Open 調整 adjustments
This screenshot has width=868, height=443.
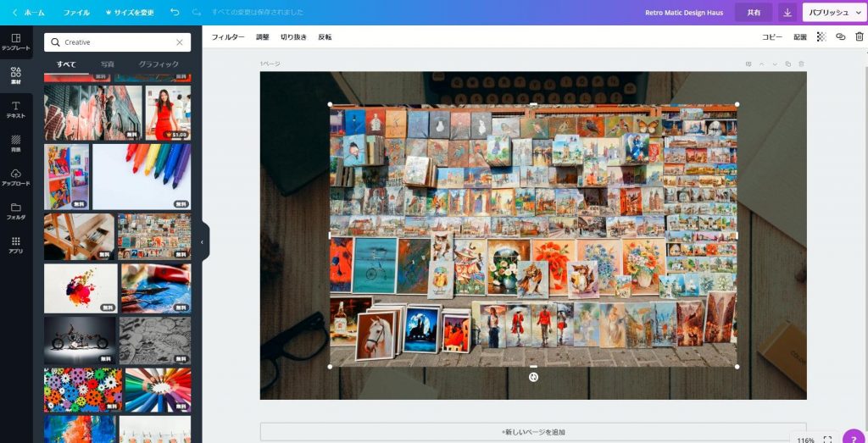(x=263, y=37)
